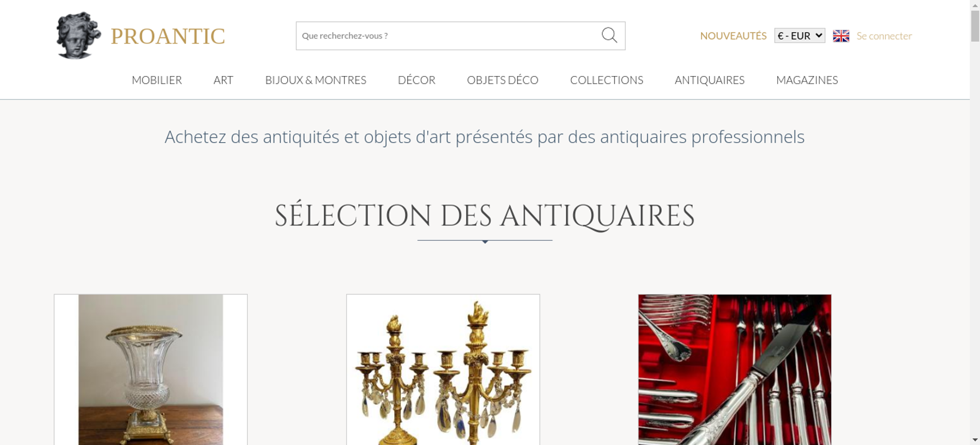This screenshot has width=980, height=445.
Task: Open the € - EUR currency dropdown
Action: (800, 36)
